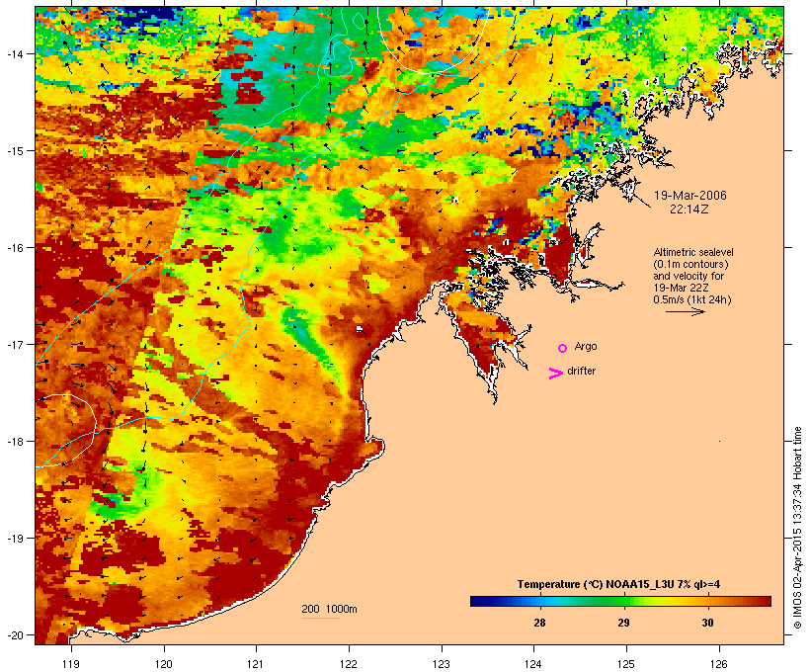Screen dimensions: 810x672
Task: Click the 125 longitude axis label
Action: [626, 664]
